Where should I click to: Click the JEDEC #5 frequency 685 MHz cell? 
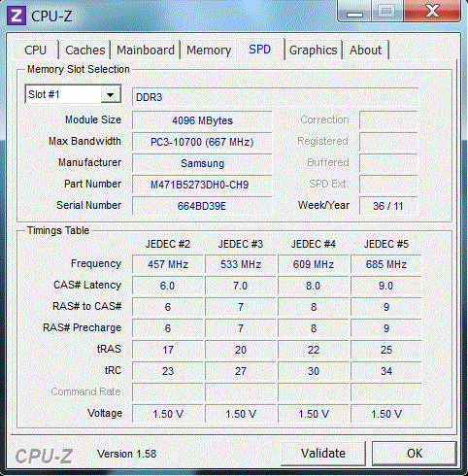coord(386,264)
